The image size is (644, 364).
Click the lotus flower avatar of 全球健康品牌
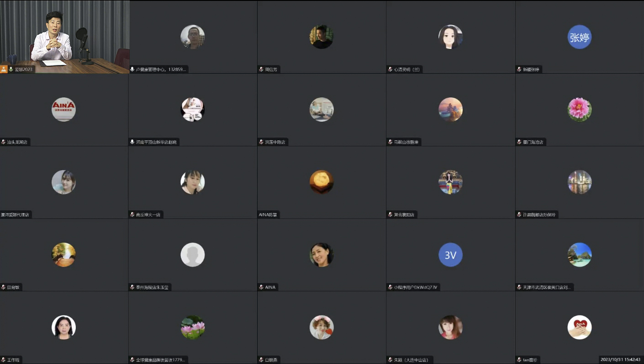[x=192, y=327]
